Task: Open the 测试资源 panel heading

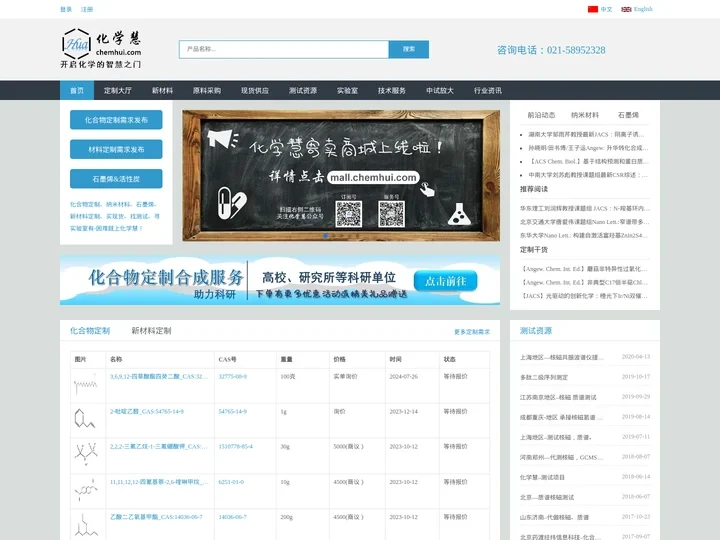Action: point(536,331)
